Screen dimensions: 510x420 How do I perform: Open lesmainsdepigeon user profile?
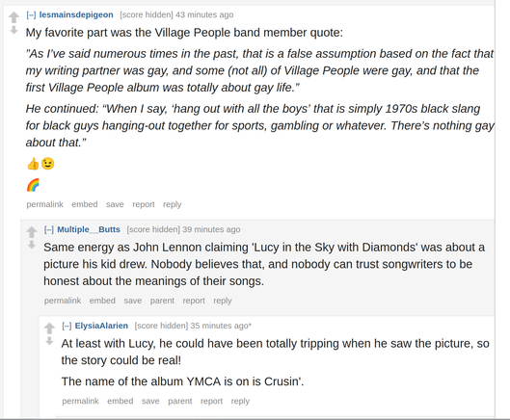(76, 15)
